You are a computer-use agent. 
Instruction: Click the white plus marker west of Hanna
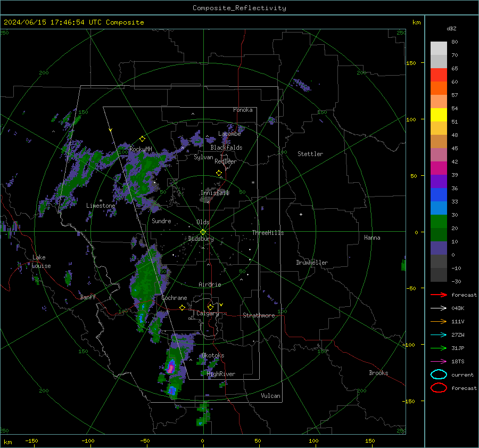click(x=301, y=214)
